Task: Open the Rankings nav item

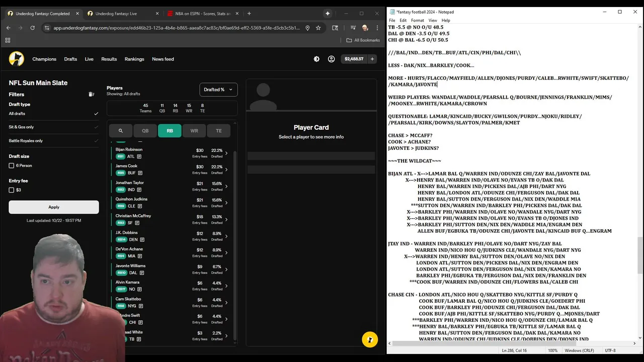Action: point(134,59)
